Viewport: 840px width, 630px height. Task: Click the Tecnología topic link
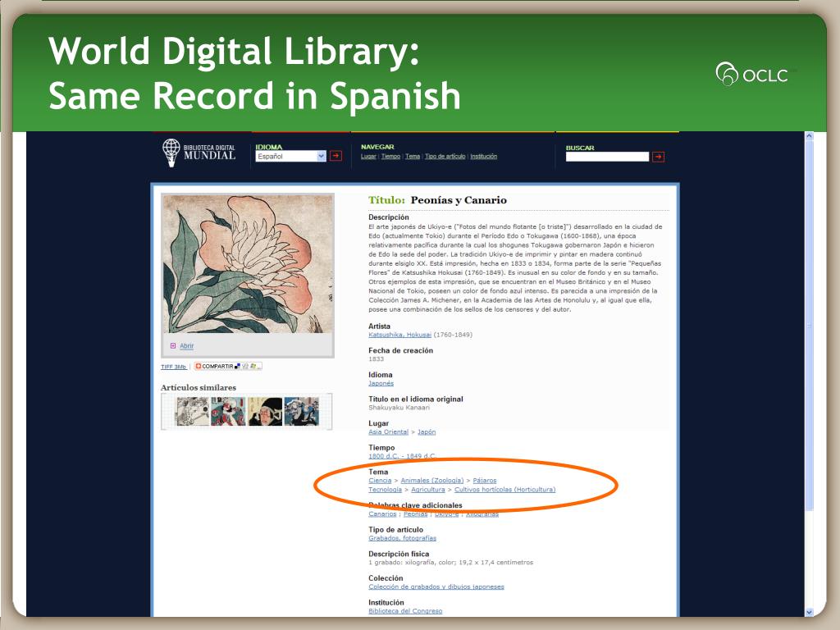[x=385, y=490]
